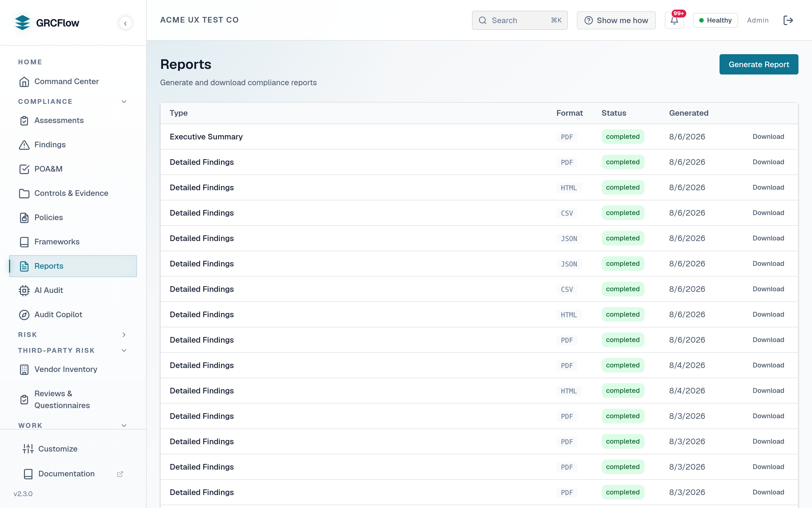Open the notifications bell

(x=674, y=21)
